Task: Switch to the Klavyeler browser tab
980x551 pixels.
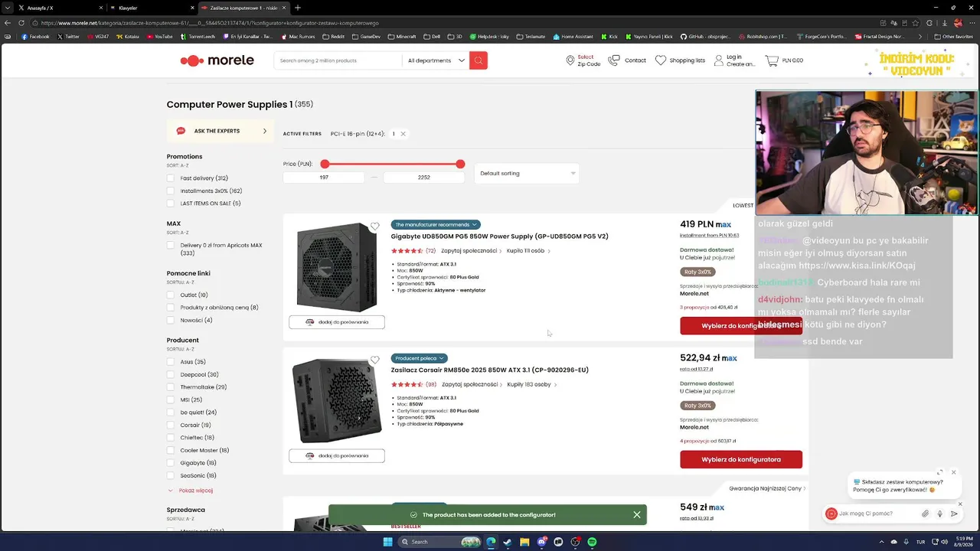Action: click(150, 8)
